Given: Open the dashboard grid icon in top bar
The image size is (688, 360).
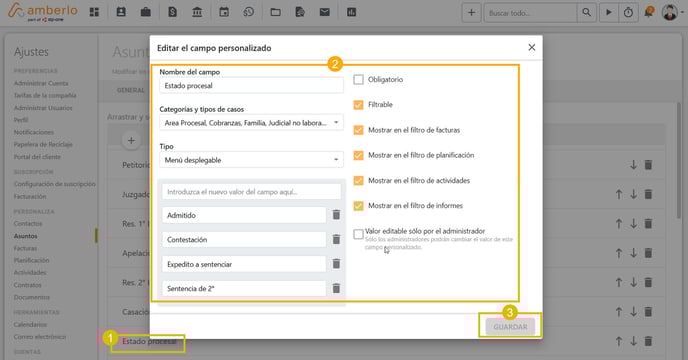Looking at the screenshot, I should click(x=94, y=12).
